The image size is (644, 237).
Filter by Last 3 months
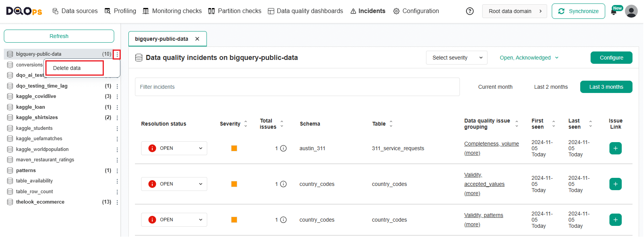pyautogui.click(x=606, y=87)
